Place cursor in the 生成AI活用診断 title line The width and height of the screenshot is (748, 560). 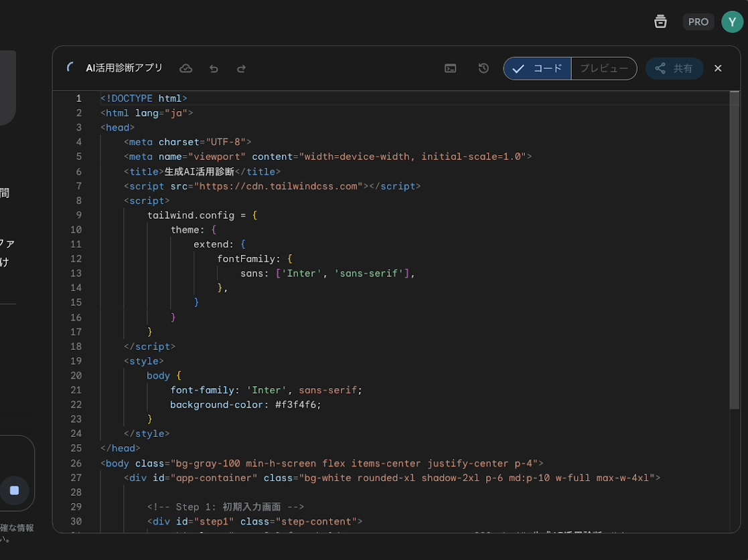pyautogui.click(x=200, y=171)
